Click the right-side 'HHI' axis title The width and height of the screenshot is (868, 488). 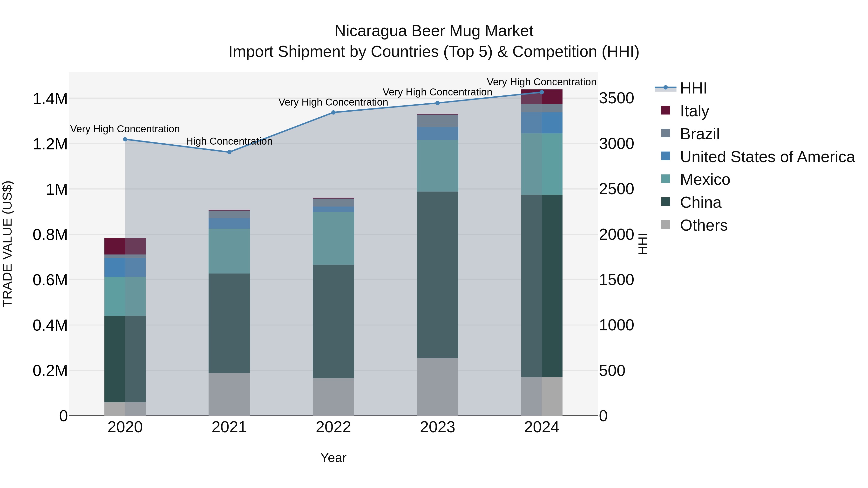click(643, 244)
